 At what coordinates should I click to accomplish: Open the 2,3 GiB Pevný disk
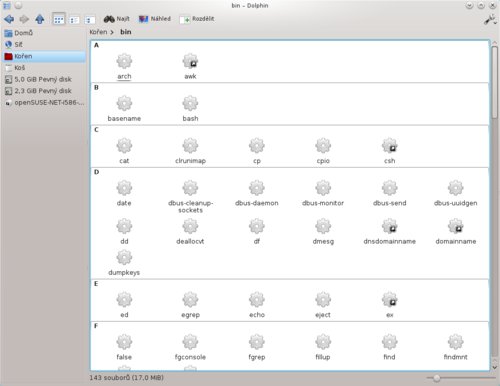(x=44, y=91)
